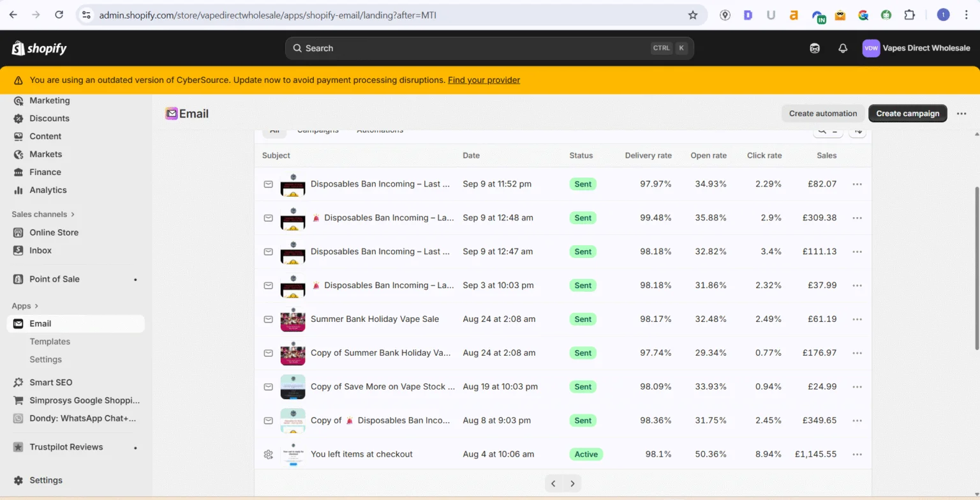Click the Smart SEO app icon
Image resolution: width=980 pixels, height=500 pixels.
(x=18, y=383)
